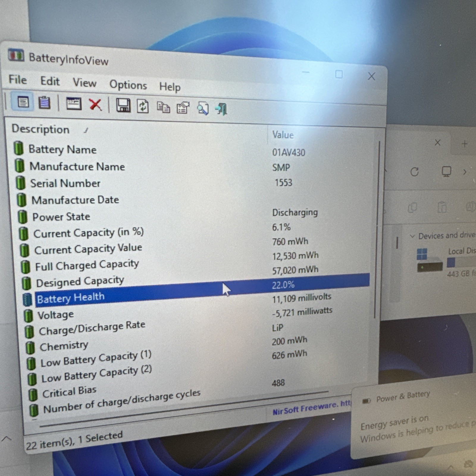Screen dimensions: 476x476
Task: Click the BatteryInfoView vertical scrollbar
Action: (x=377, y=229)
